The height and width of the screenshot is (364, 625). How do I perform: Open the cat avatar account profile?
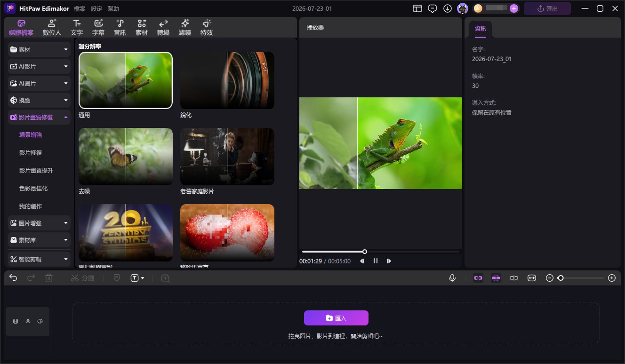(463, 8)
